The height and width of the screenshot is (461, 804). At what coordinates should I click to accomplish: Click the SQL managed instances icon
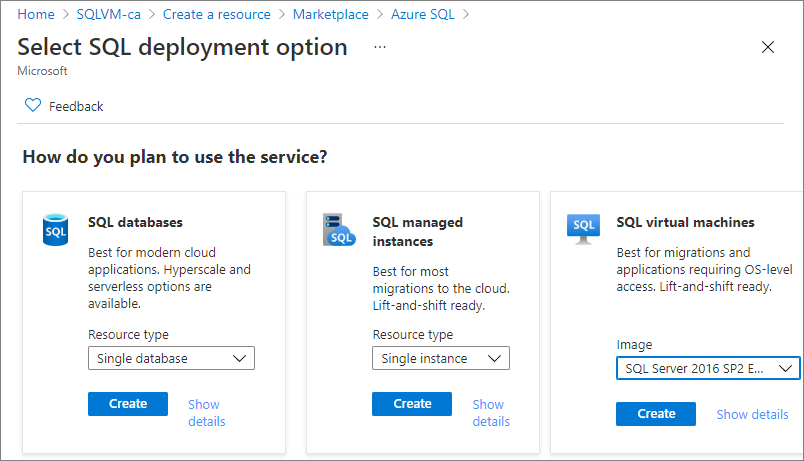(x=339, y=230)
